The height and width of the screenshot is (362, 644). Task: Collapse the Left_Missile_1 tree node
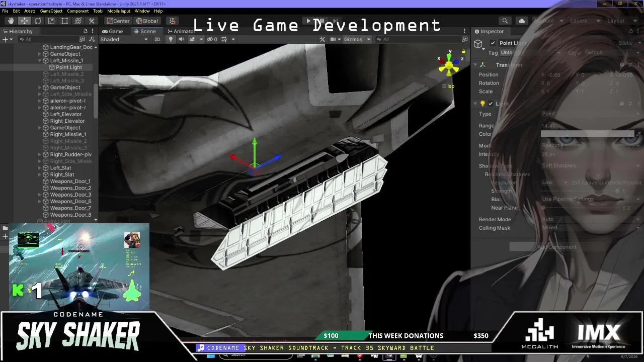point(40,61)
